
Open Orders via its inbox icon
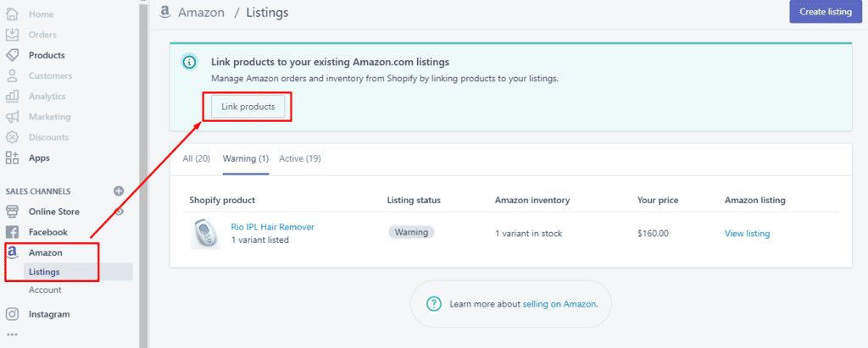(12, 35)
